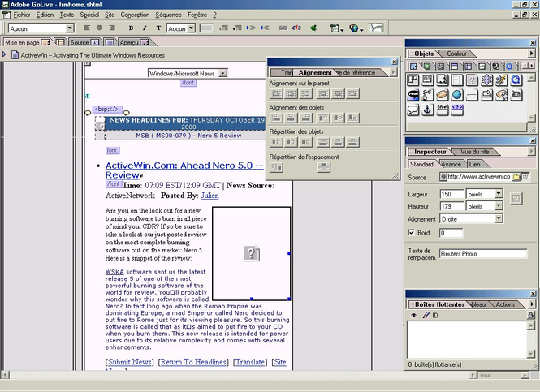This screenshot has height=392, width=540.
Task: Open Largeur pixels unit dropdown
Action: tap(499, 194)
